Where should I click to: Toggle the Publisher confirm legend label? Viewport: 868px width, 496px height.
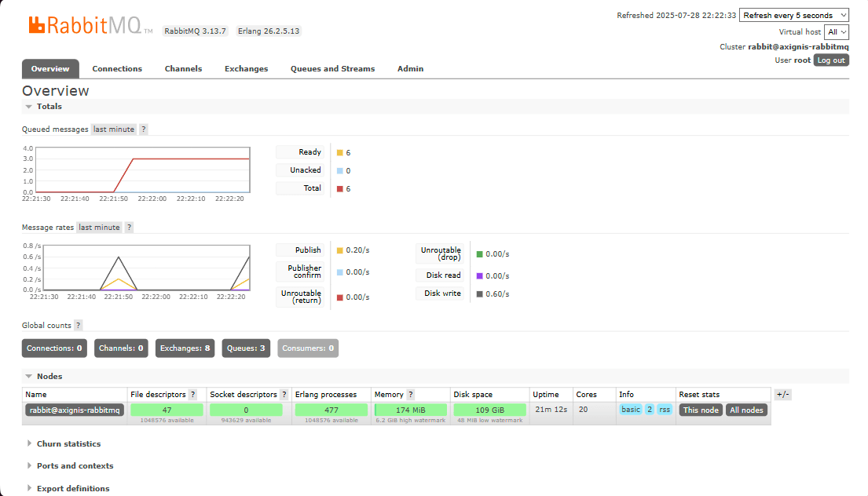301,272
